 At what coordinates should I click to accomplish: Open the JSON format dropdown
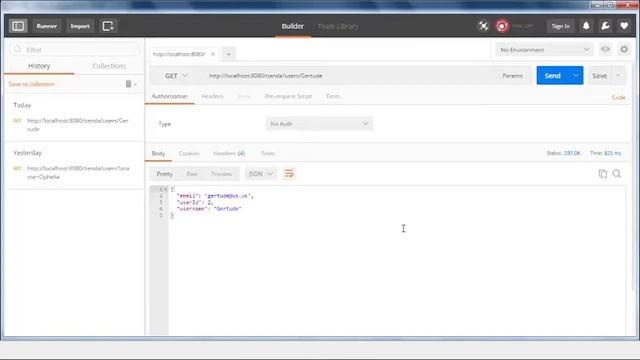(260, 174)
